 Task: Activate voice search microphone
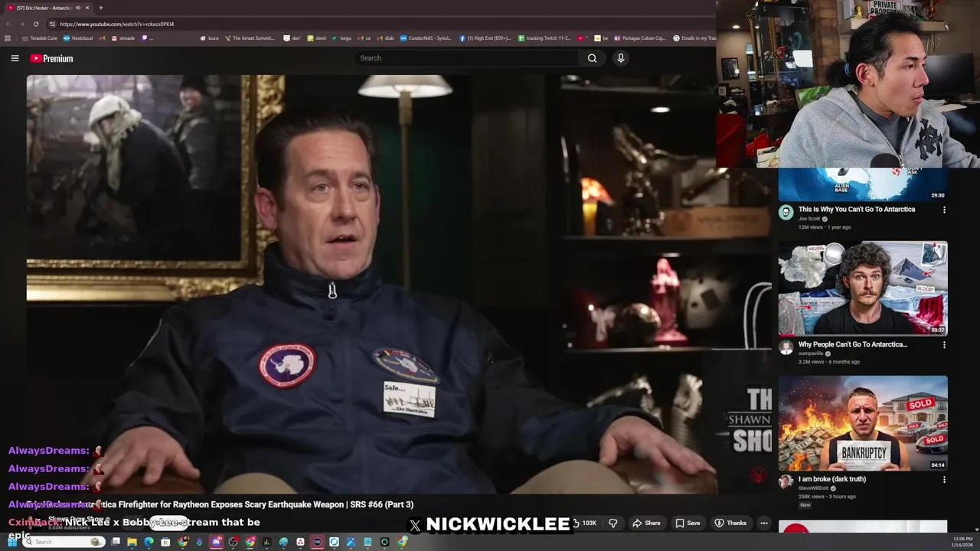coord(621,58)
